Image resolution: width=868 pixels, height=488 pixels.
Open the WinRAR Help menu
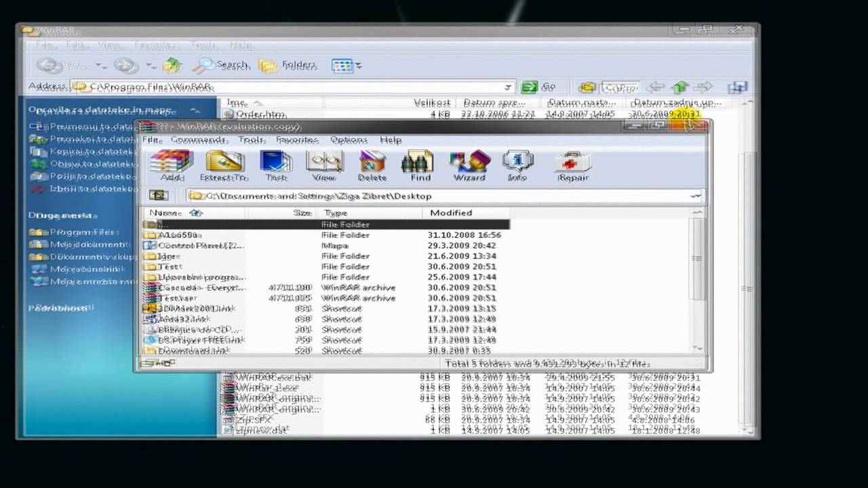click(x=391, y=140)
